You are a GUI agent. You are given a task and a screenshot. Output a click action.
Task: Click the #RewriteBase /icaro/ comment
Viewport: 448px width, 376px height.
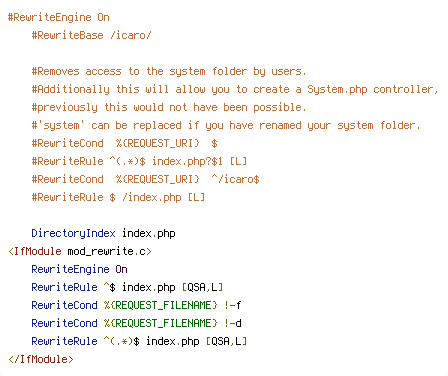click(91, 35)
